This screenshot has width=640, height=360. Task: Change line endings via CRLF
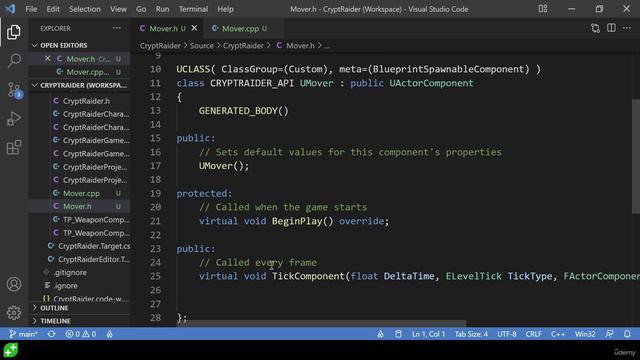tap(533, 334)
